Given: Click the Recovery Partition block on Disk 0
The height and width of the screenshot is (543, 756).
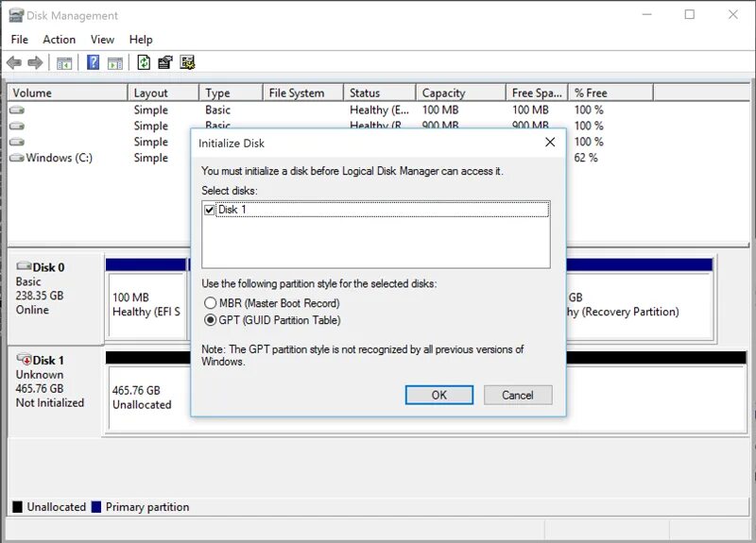Looking at the screenshot, I should point(640,304).
